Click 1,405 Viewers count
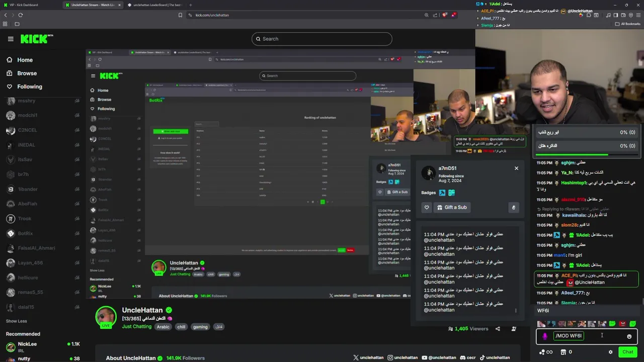This screenshot has width=644, height=362. pos(468,329)
